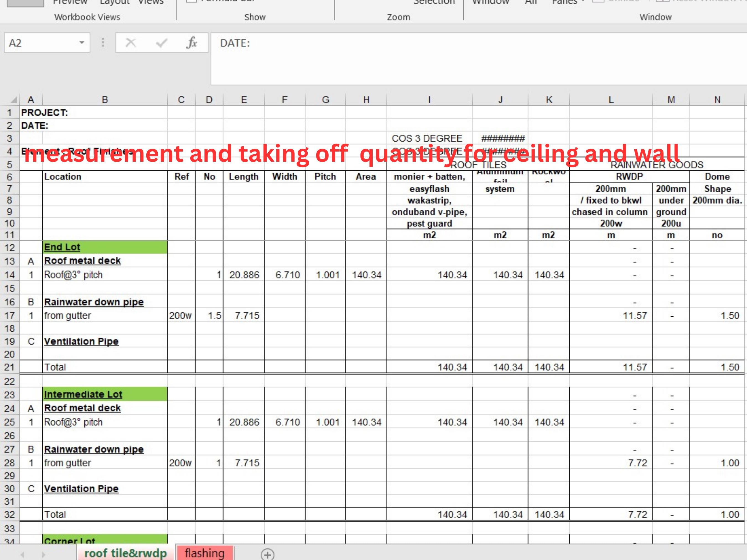Screen dimensions: 747x560
Task: Click the row 21 header containing Total
Action: (x=10, y=367)
